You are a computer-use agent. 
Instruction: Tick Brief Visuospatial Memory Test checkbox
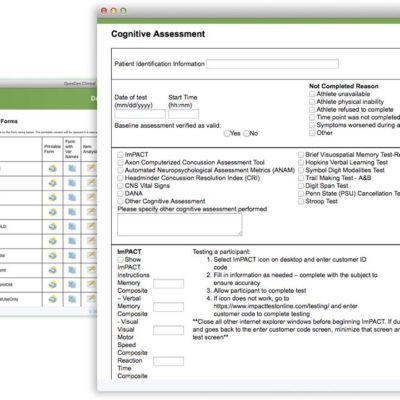[x=301, y=155]
